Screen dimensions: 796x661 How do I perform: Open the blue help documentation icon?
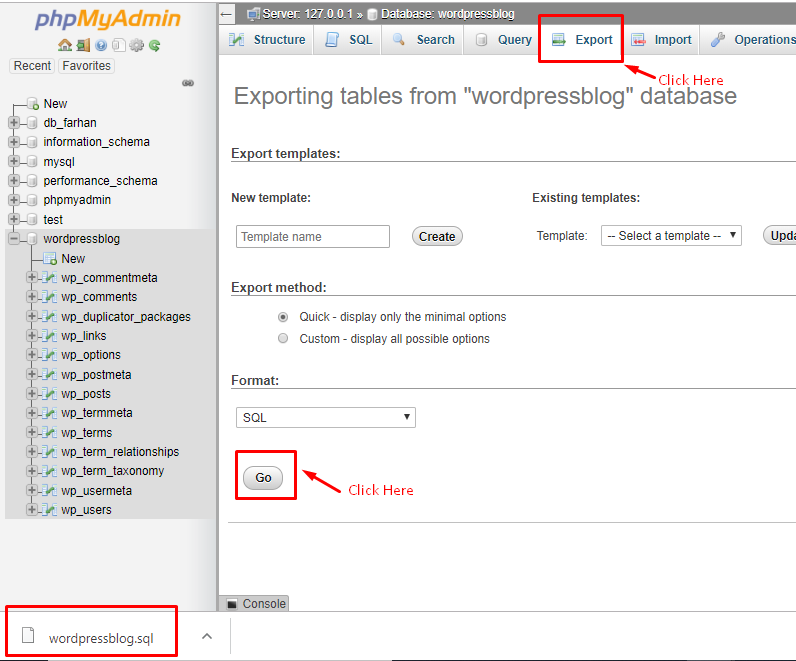pos(101,45)
